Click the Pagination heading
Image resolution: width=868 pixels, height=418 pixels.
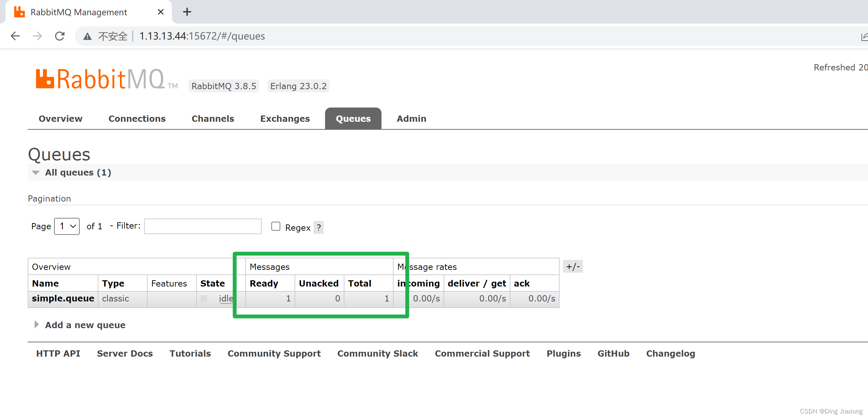click(x=49, y=198)
